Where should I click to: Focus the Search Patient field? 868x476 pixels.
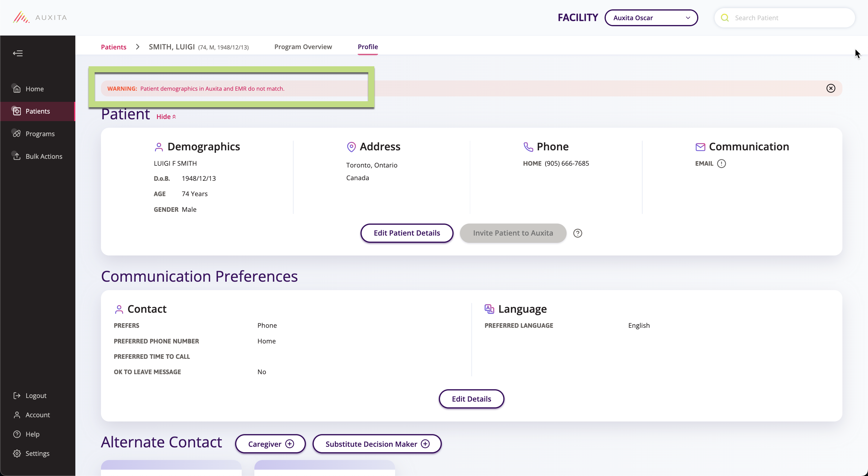coord(785,17)
